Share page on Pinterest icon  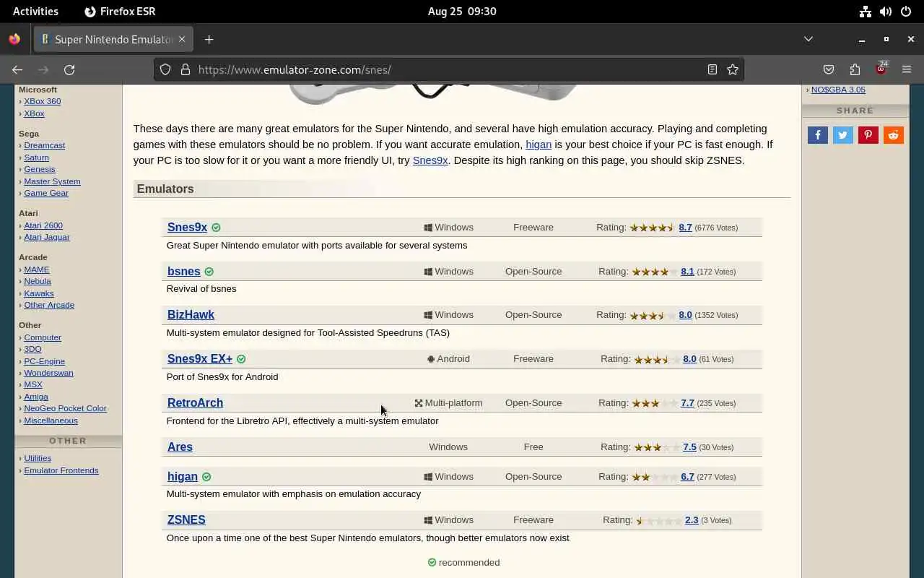[868, 135]
